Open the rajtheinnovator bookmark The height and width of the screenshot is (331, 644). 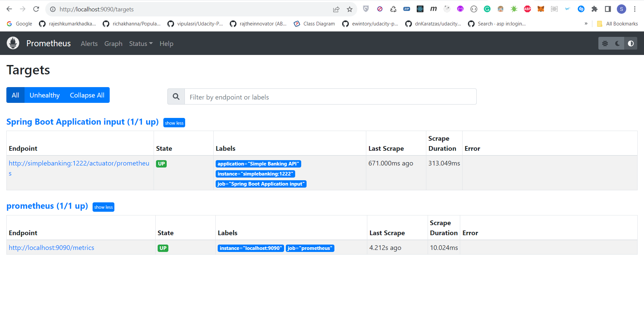[258, 23]
